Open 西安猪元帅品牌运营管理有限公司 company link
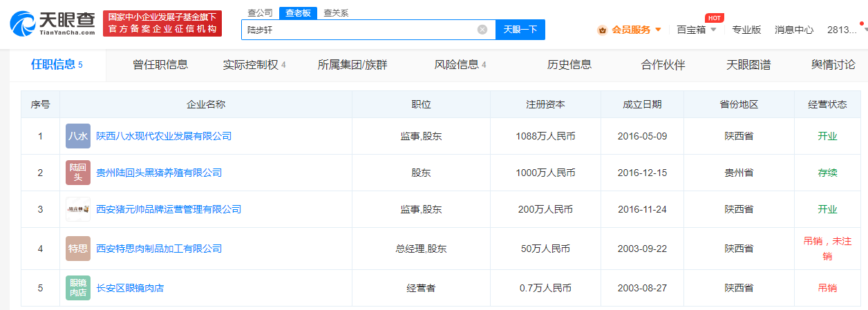Screen dimensions: 868x310 pos(169,209)
